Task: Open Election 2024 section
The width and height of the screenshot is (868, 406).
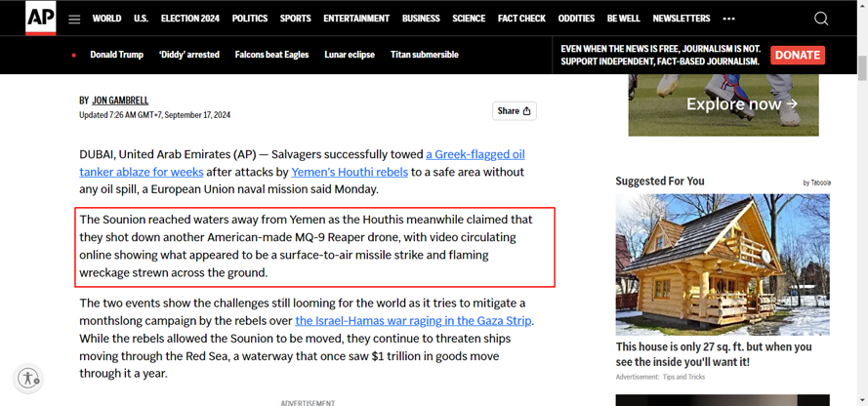Action: pyautogui.click(x=189, y=19)
